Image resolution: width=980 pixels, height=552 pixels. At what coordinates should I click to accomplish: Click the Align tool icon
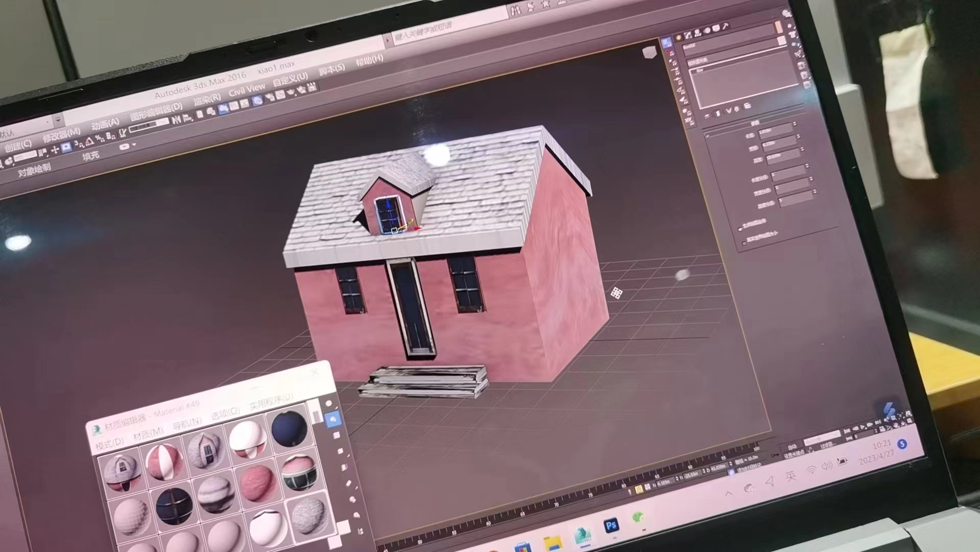(187, 118)
